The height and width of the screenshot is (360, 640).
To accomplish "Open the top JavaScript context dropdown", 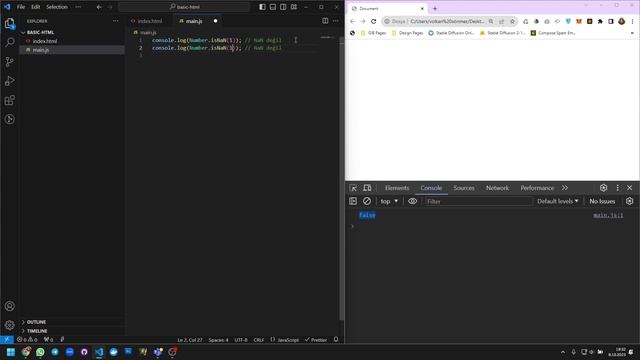I will (x=389, y=201).
